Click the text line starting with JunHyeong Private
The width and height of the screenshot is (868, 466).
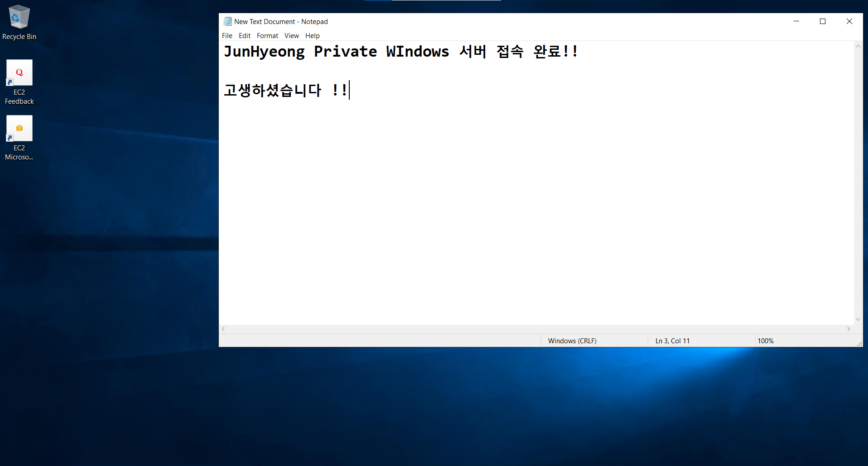400,52
